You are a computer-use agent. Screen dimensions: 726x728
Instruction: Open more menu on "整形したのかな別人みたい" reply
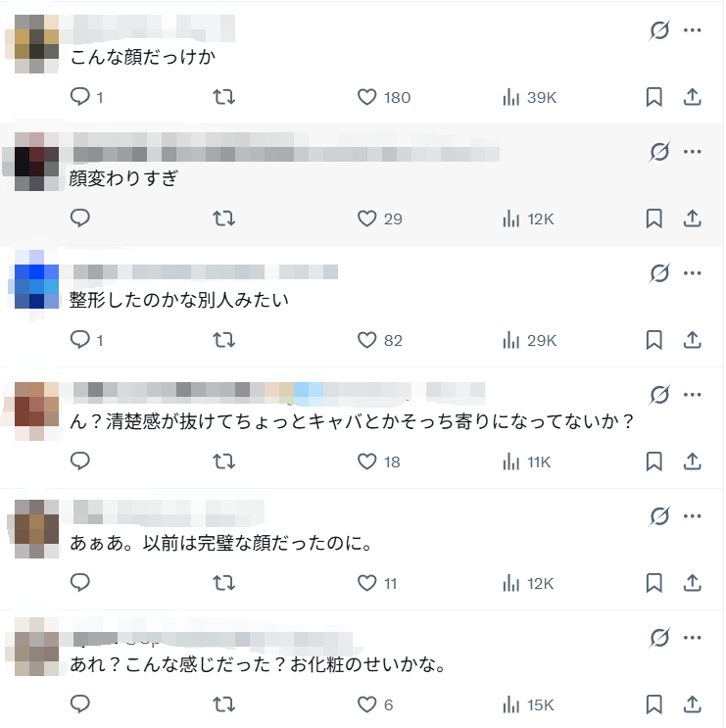692,273
